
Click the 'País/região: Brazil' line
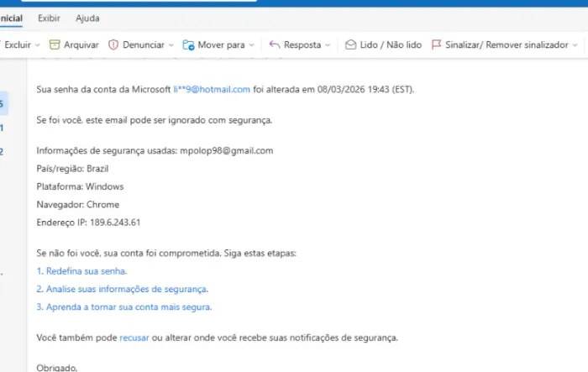(x=72, y=169)
